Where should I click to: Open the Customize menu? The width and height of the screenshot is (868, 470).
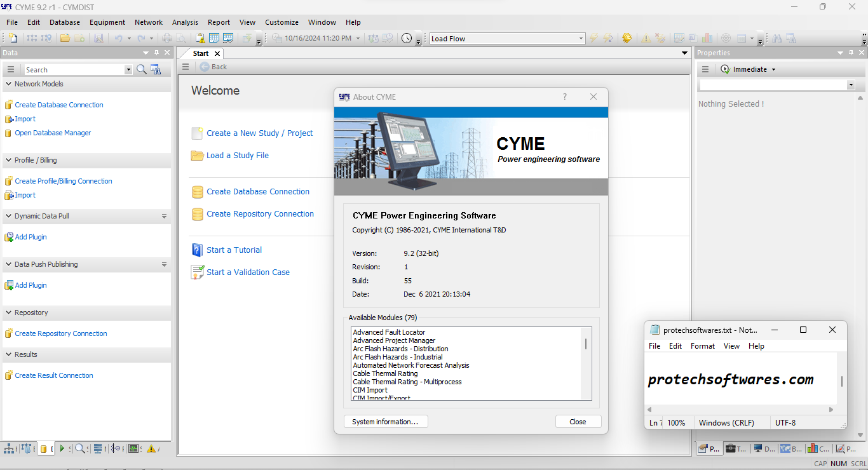pos(281,22)
